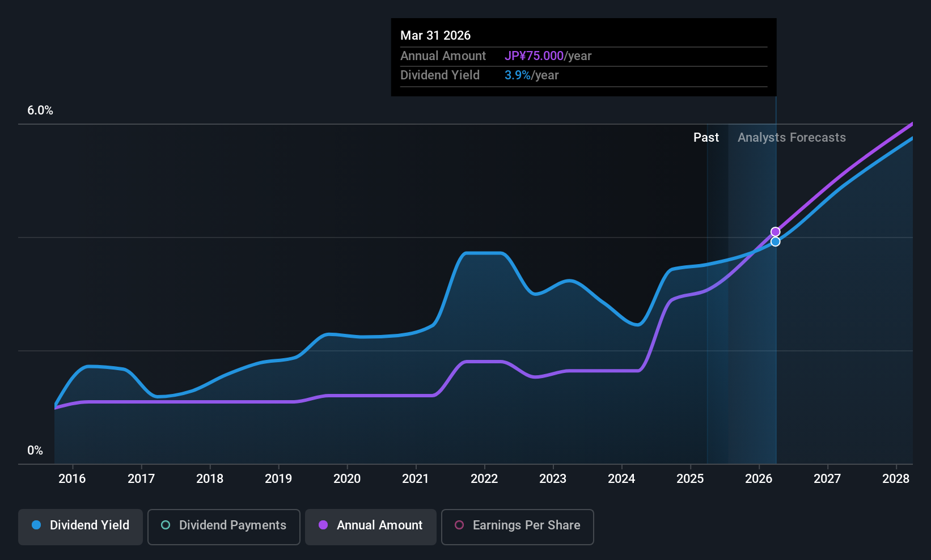
Task: Click the blue Dividend Yield data point marker
Action: click(775, 241)
